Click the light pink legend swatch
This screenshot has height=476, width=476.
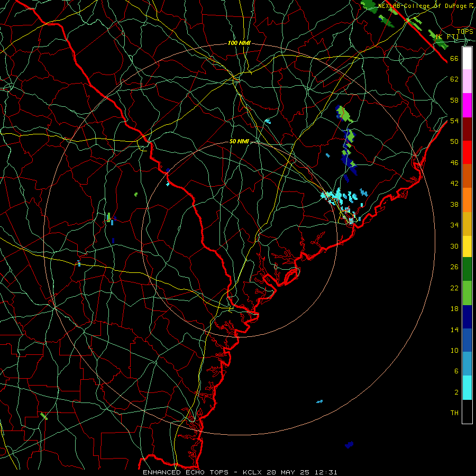[x=467, y=81]
